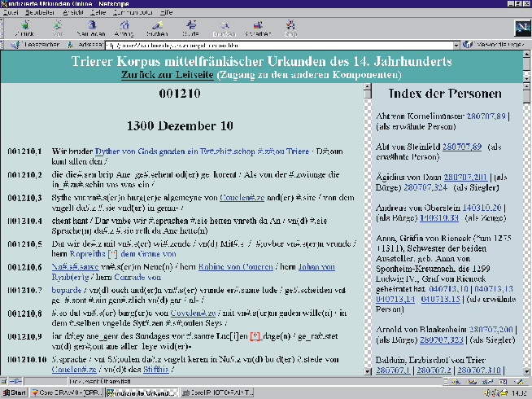This screenshot has height=399, width=532.
Task: Open the Stifthis link in line 001210,10
Action: 156,369
